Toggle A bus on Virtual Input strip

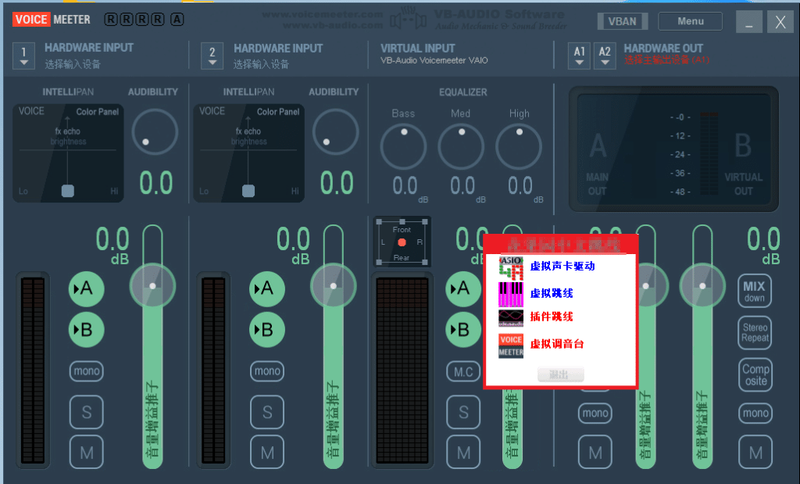click(463, 289)
